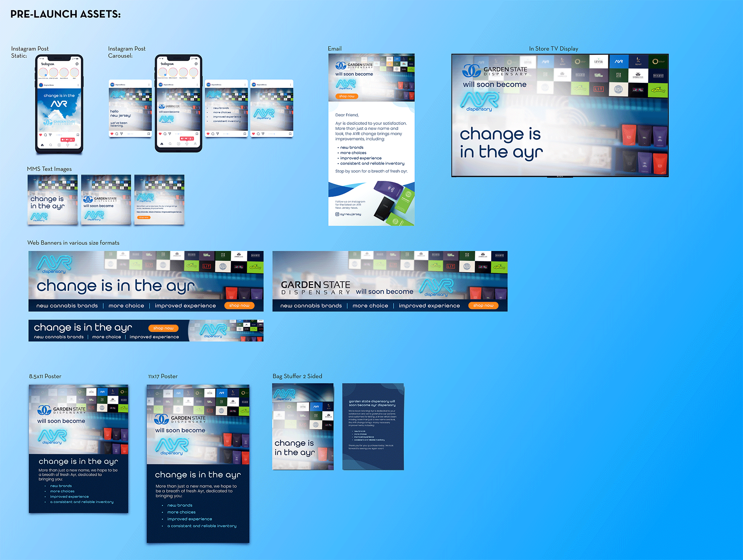Click the Garden State logo in the email header

[x=354, y=65]
